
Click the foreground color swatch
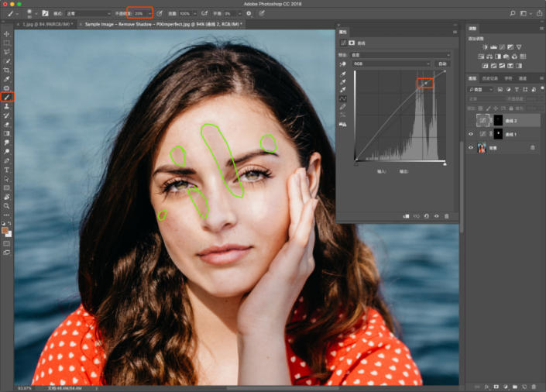5,230
